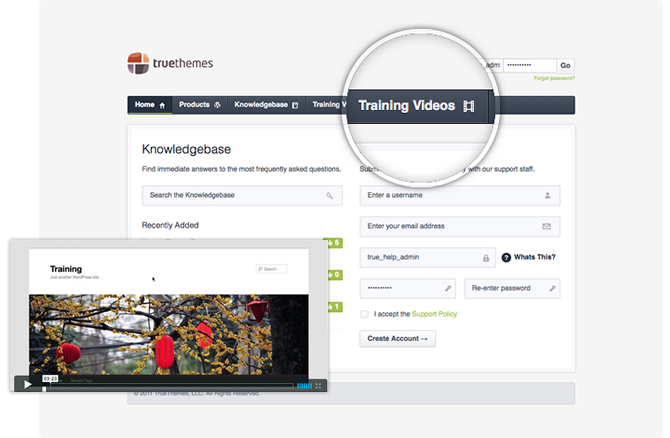This screenshot has height=438, width=670.
Task: Click the envelope icon in email field
Action: pyautogui.click(x=546, y=226)
